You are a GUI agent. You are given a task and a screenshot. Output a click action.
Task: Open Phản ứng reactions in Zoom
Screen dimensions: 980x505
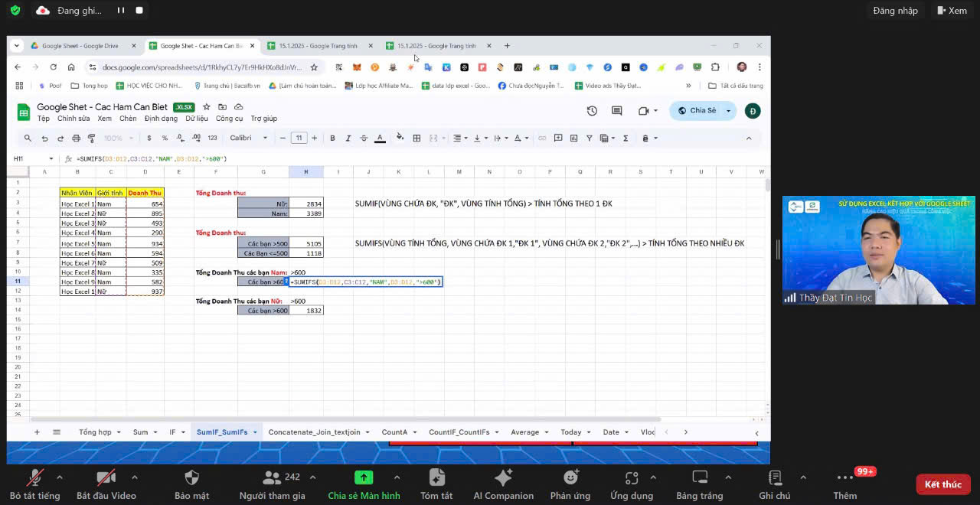click(x=571, y=485)
